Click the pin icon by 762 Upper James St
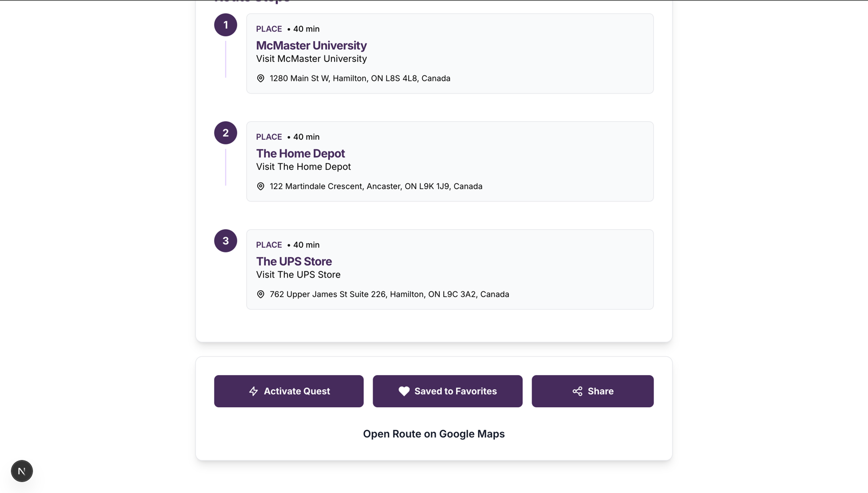Screen dimensions: 868x493 (260, 294)
